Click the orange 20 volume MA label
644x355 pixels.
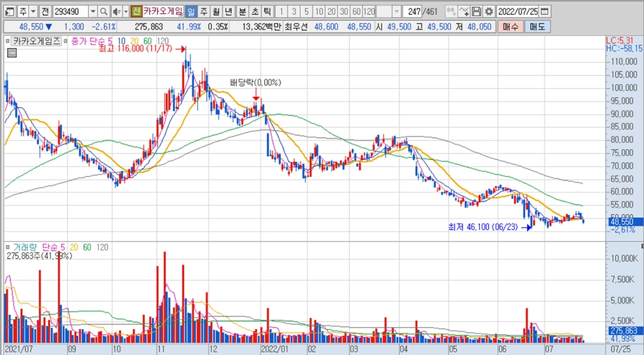click(x=74, y=247)
